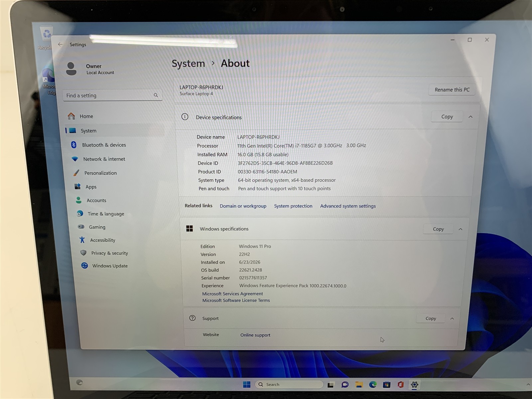Viewport: 532px width, 399px height.
Task: Click the Support question mark icon
Action: (x=192, y=318)
